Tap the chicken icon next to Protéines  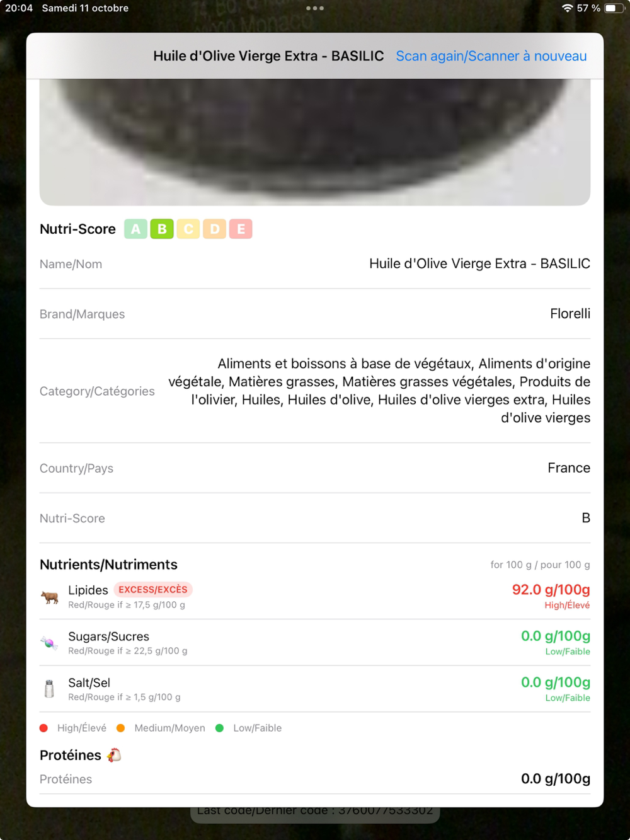pyautogui.click(x=114, y=755)
